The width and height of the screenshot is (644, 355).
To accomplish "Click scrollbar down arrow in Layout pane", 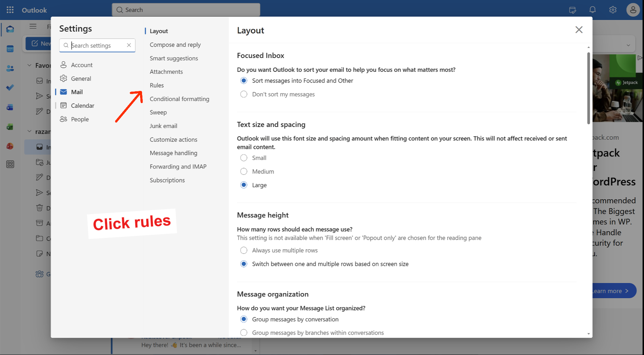I will [588, 334].
